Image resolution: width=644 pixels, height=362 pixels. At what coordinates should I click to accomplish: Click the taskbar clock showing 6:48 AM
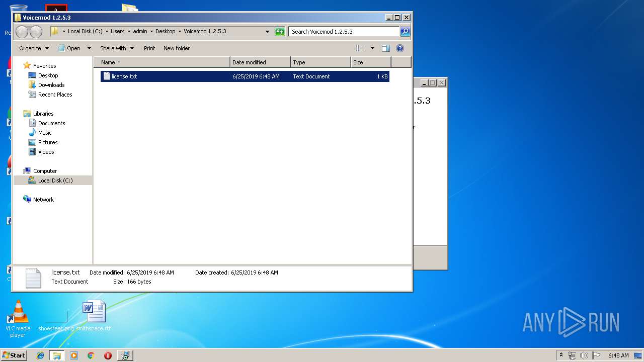(x=618, y=355)
